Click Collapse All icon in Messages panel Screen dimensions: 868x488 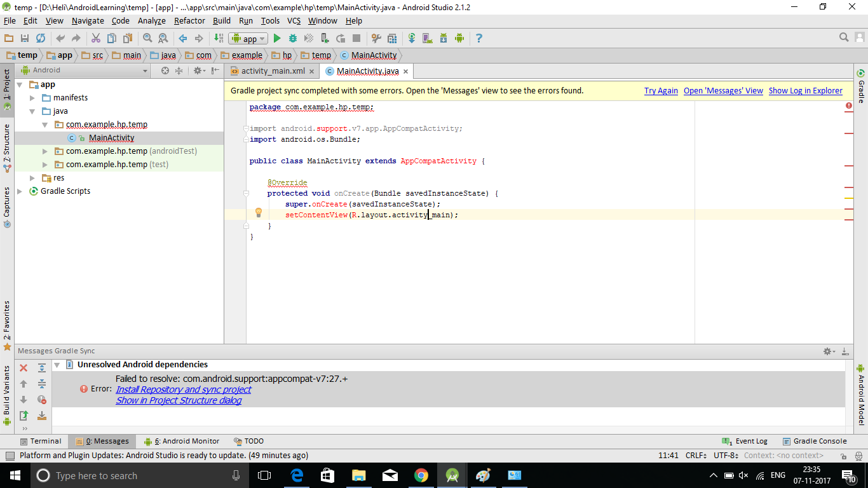42,384
